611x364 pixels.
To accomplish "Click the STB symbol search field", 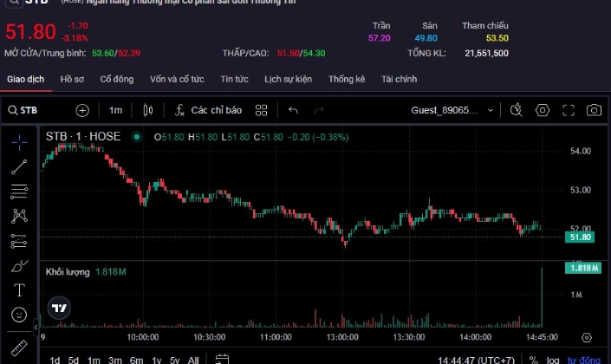I will coord(35,110).
